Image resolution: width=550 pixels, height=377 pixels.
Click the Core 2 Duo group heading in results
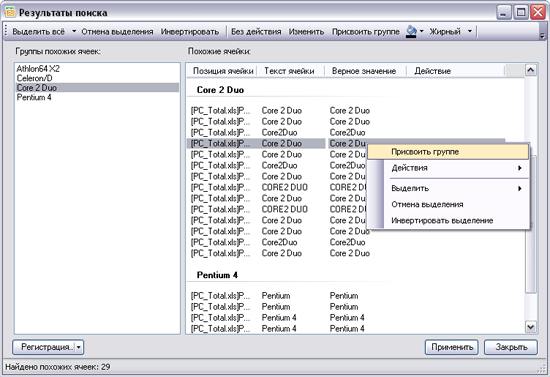click(220, 90)
